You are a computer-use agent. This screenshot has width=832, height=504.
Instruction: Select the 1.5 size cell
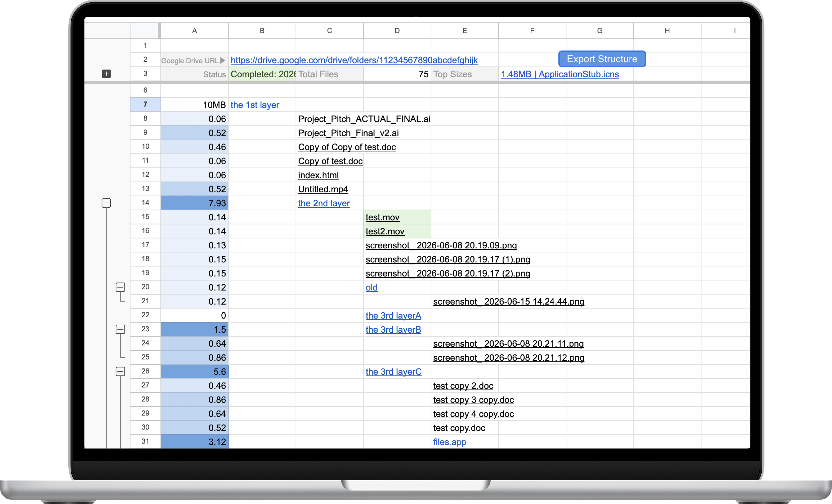click(195, 329)
